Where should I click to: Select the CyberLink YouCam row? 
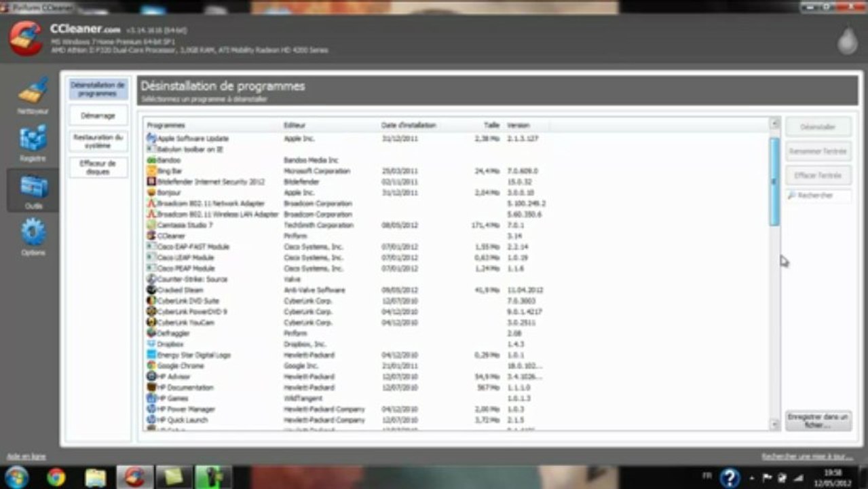(457, 323)
